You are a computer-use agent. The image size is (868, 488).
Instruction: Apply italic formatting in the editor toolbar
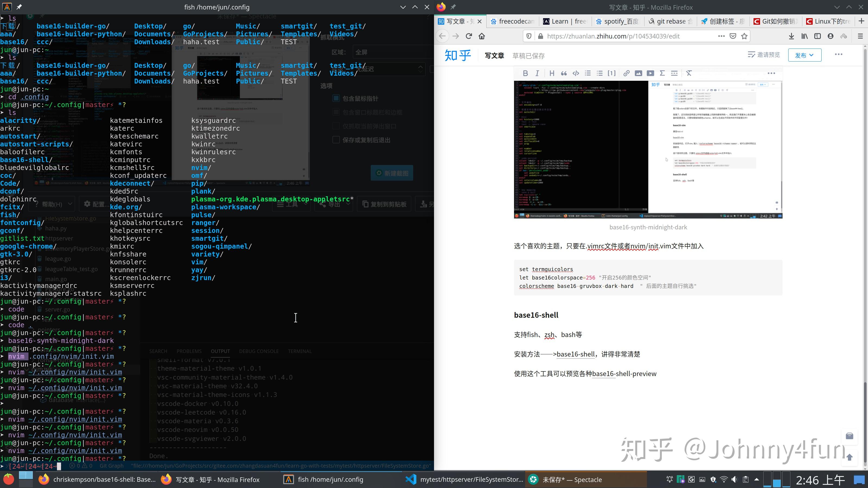[537, 73]
